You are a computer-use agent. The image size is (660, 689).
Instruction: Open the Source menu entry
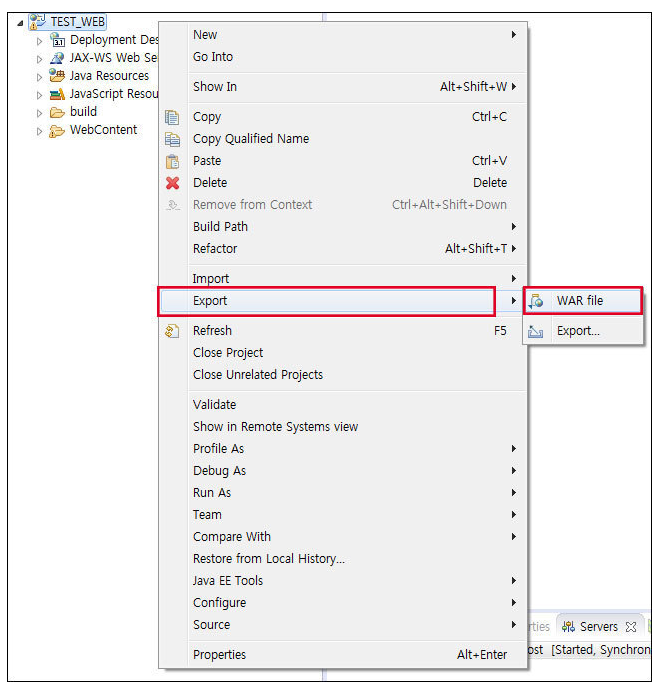[343, 624]
